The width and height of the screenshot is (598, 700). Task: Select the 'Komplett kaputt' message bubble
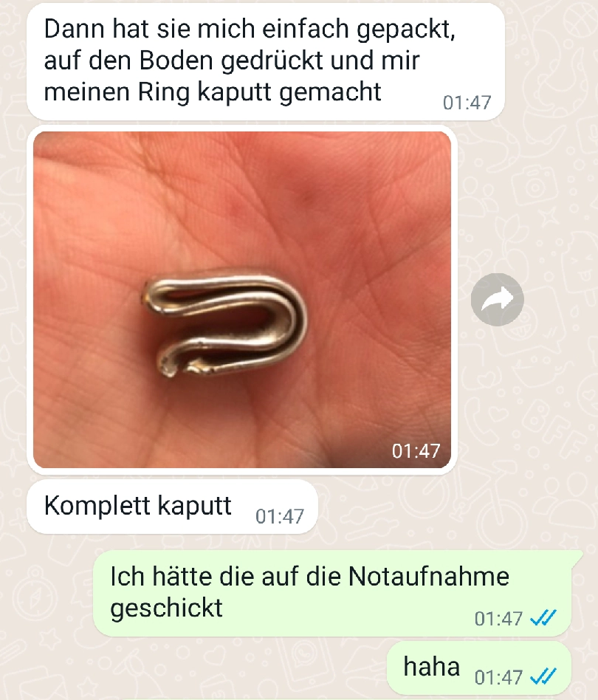pyautogui.click(x=172, y=507)
